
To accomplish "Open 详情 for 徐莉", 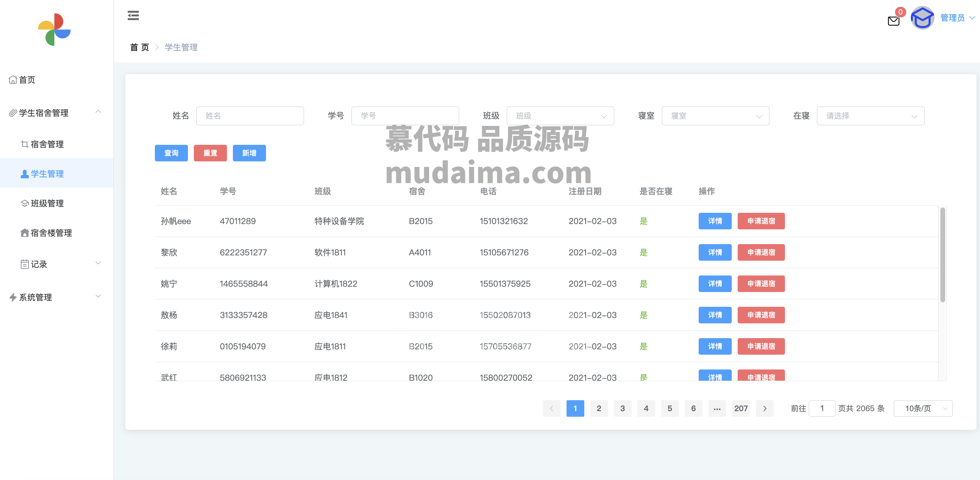I will 715,346.
